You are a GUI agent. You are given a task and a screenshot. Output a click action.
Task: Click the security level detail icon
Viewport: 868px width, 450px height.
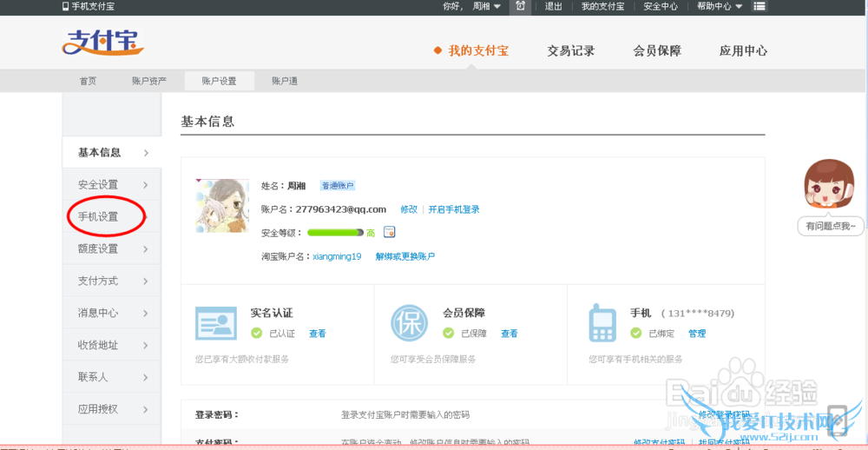click(390, 232)
